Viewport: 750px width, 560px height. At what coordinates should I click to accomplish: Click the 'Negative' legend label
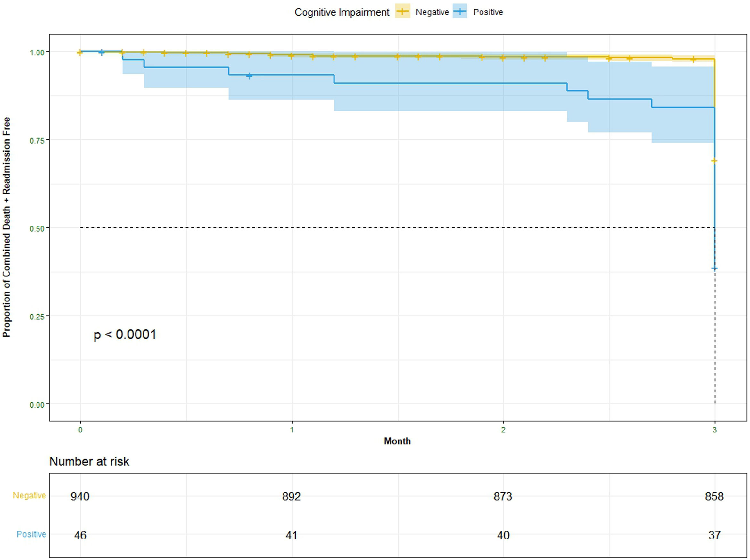(432, 12)
